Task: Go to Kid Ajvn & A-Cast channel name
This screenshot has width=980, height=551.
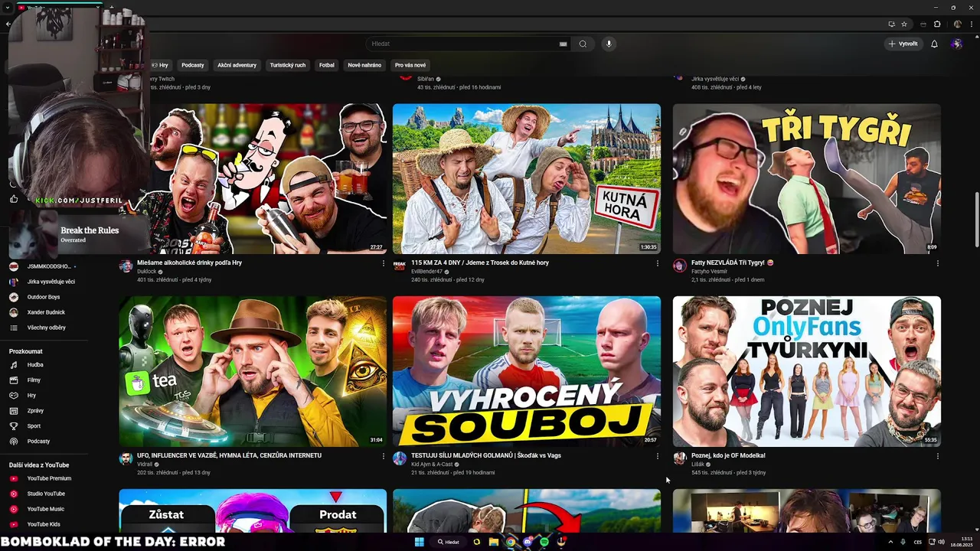Action: tap(432, 465)
